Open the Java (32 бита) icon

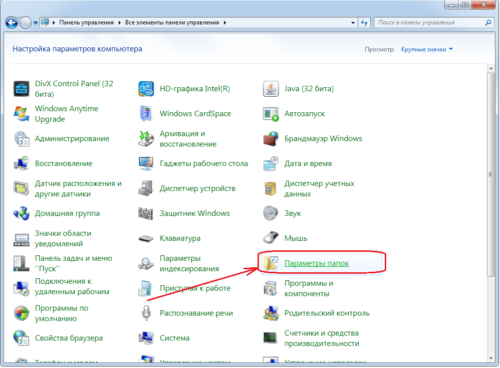point(271,89)
